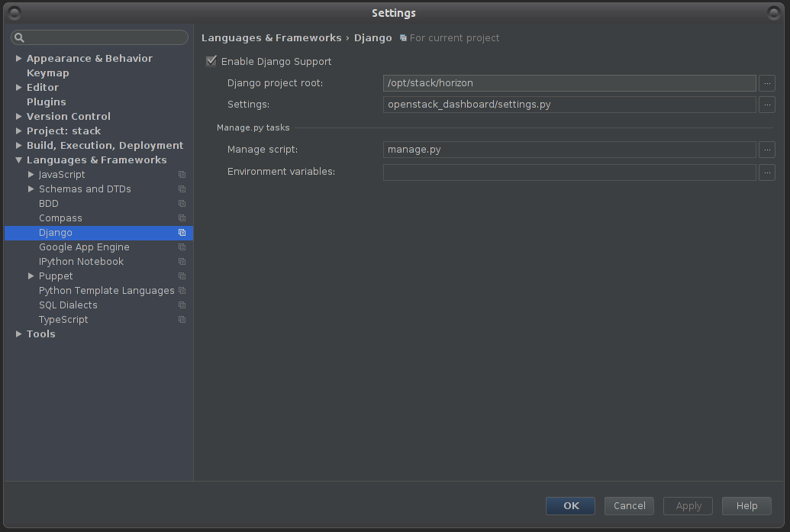
Task: Click the per-project settings icon beside TypeScript
Action: point(182,319)
